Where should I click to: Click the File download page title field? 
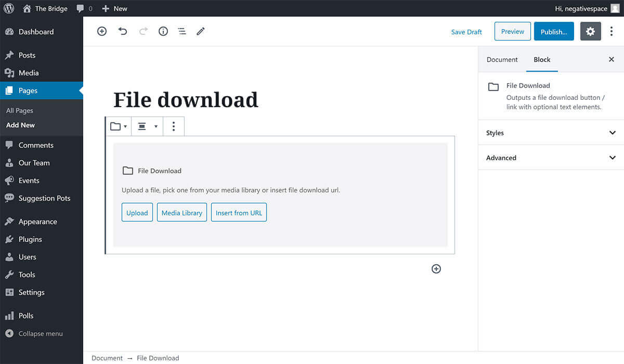[186, 100]
